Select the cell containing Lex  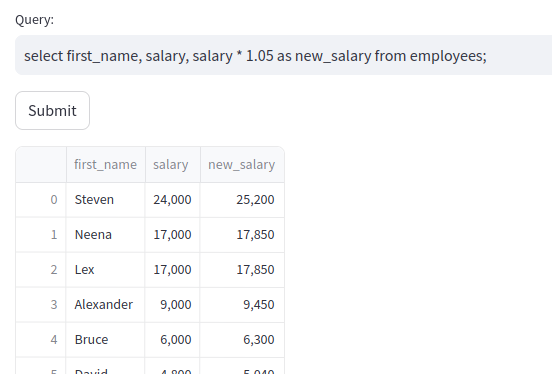106,270
